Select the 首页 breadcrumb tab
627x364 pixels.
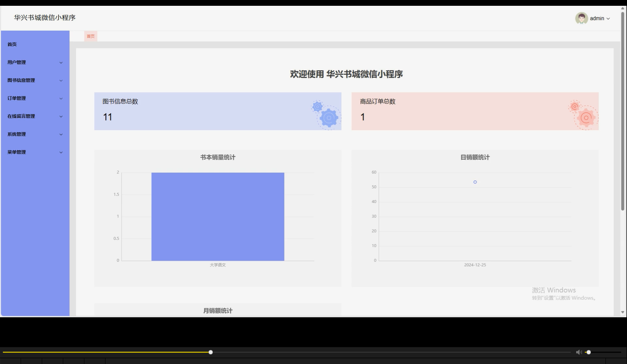click(91, 36)
